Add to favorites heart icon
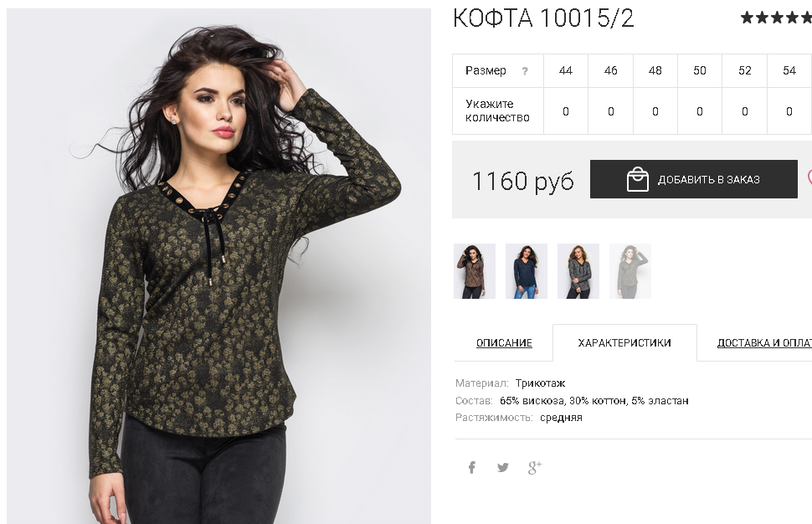Viewport: 812px width, 524px height. 809,178
